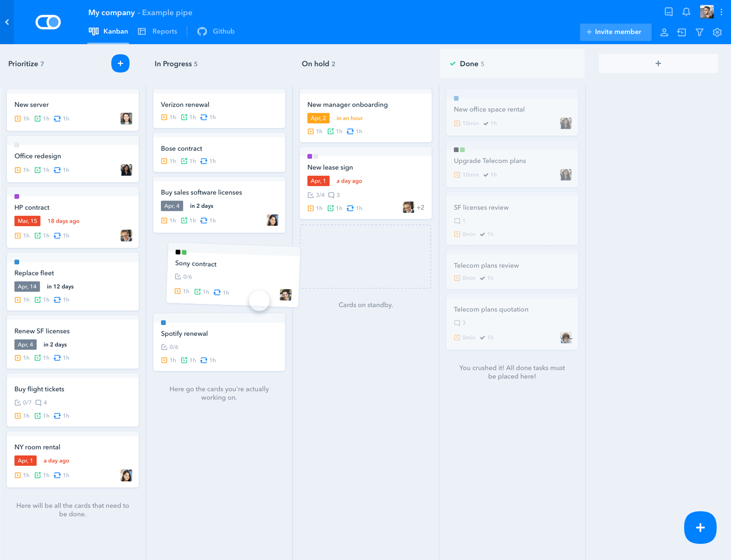Viewport: 731px width, 560px height.
Task: Click the Invite member button
Action: 615,32
